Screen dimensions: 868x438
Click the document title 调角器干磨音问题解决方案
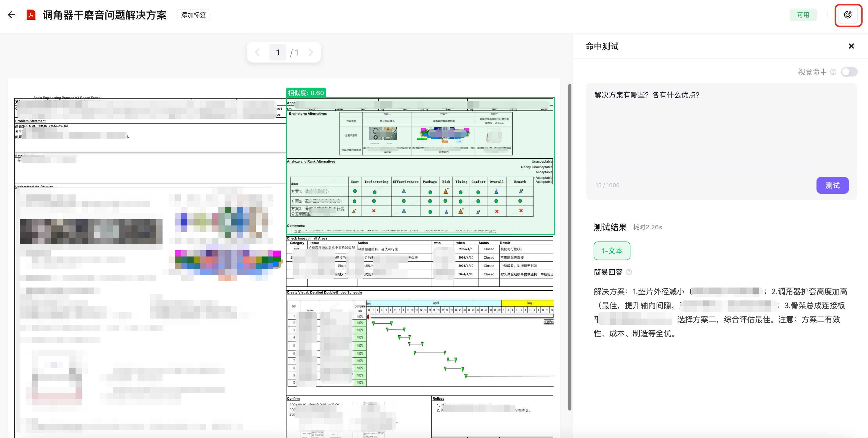click(x=105, y=15)
